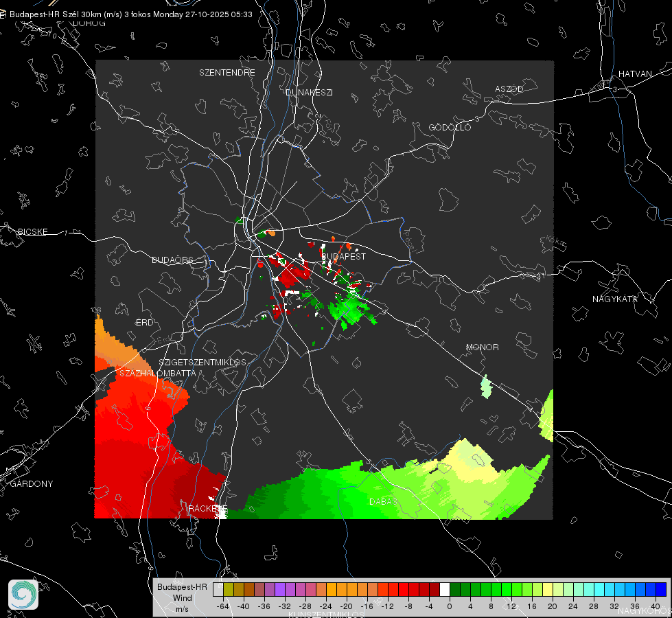This screenshot has height=618, width=672.
Task: Click the DUNAKESZI town label
Action: [x=309, y=92]
